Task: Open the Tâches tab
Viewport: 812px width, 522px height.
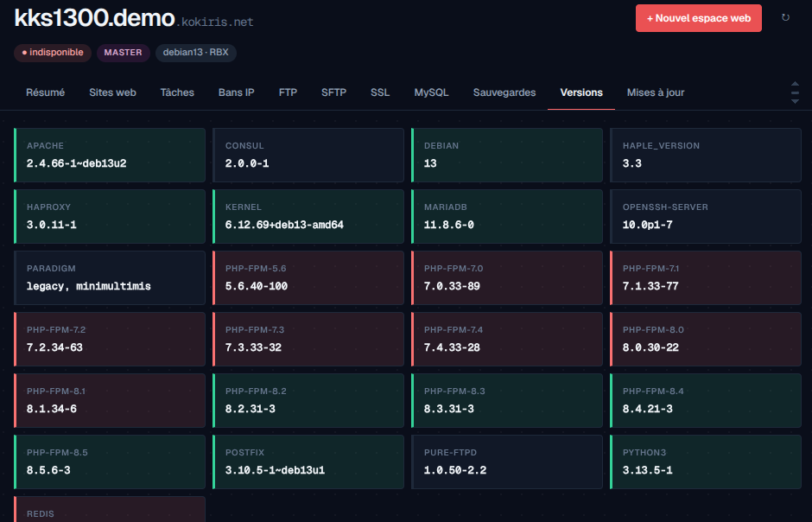Action: [177, 92]
